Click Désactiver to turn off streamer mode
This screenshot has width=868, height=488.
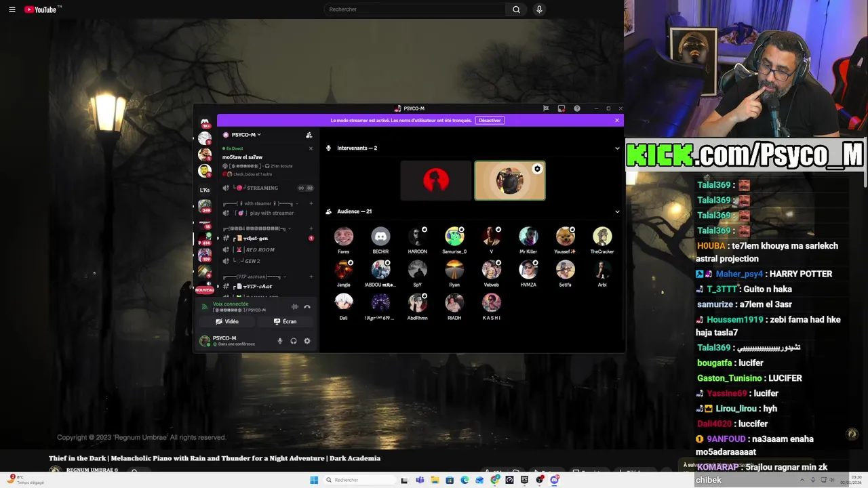point(490,121)
